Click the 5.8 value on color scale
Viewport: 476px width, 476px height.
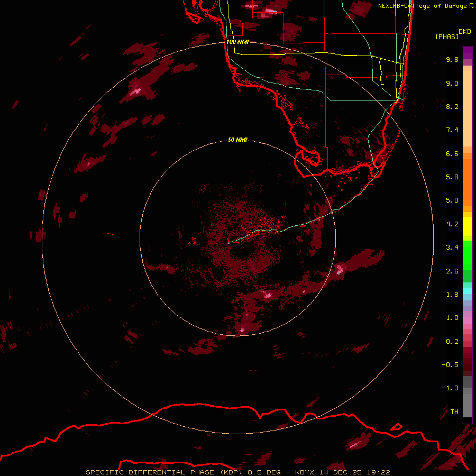pos(452,177)
